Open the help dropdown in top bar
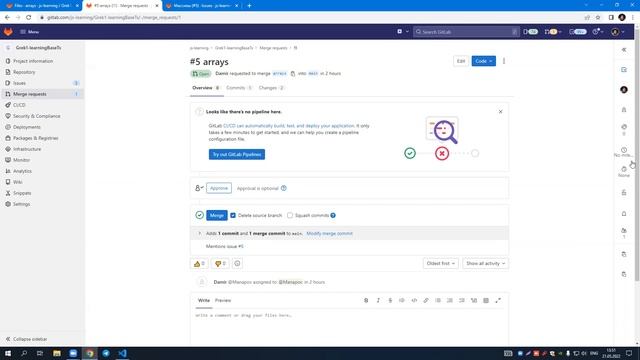Image resolution: width=640 pixels, height=360 pixels. click(x=598, y=31)
